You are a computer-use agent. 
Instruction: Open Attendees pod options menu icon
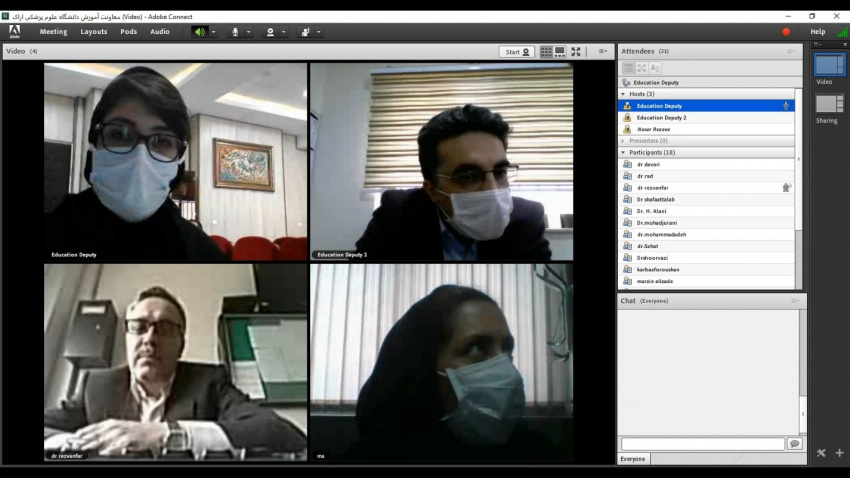click(791, 51)
